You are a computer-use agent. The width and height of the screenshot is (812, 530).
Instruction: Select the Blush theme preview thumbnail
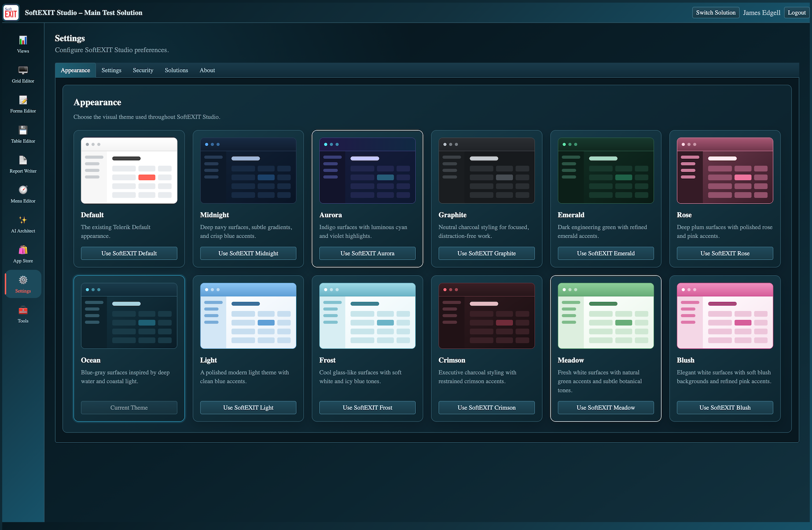click(725, 316)
